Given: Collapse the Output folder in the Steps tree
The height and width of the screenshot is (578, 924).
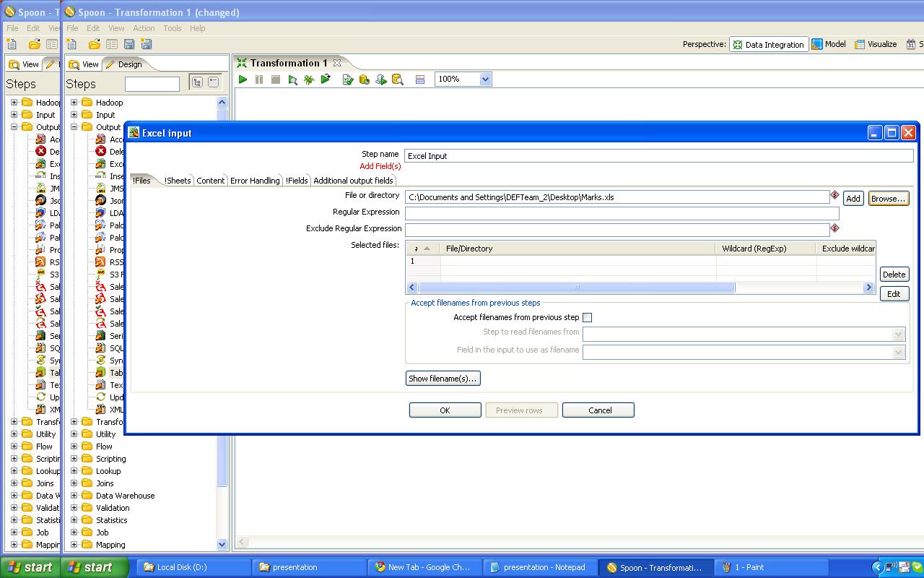Looking at the screenshot, I should (x=74, y=126).
